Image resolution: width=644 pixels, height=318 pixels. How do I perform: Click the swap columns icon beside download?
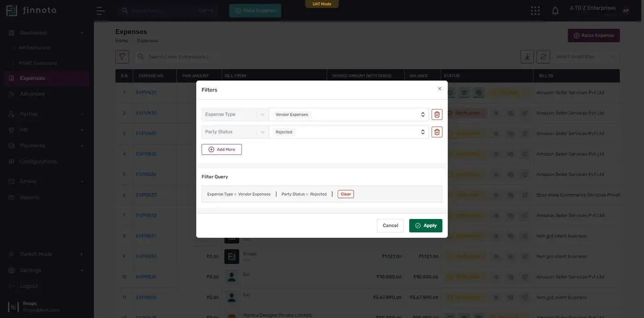coord(543,57)
